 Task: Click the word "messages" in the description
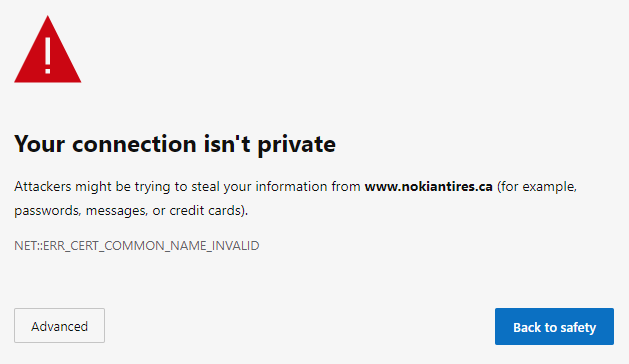tap(116, 211)
